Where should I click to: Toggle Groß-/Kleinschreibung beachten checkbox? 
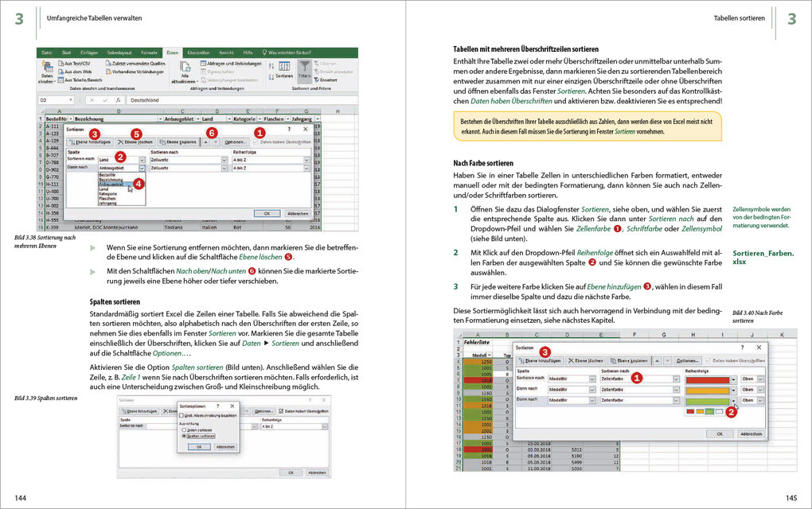click(x=182, y=415)
